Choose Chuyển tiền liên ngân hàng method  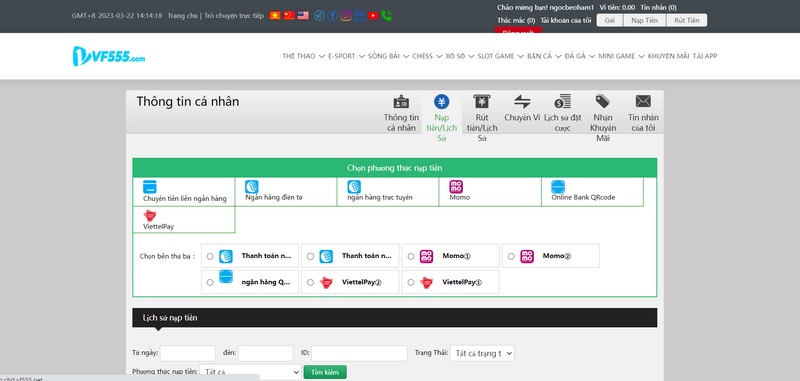tap(184, 192)
